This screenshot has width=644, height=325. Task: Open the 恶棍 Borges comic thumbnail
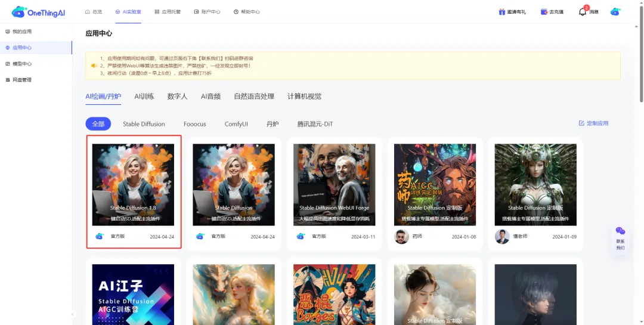pos(335,295)
